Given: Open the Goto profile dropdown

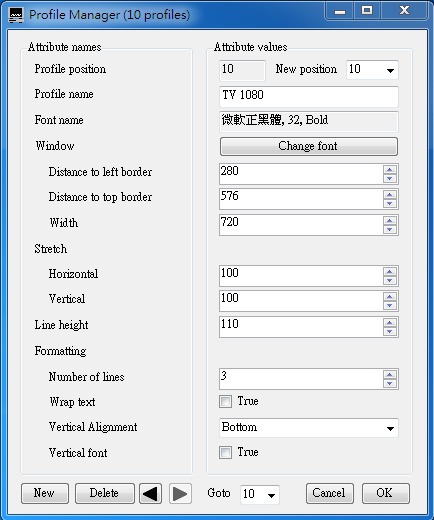Looking at the screenshot, I should point(260,494).
